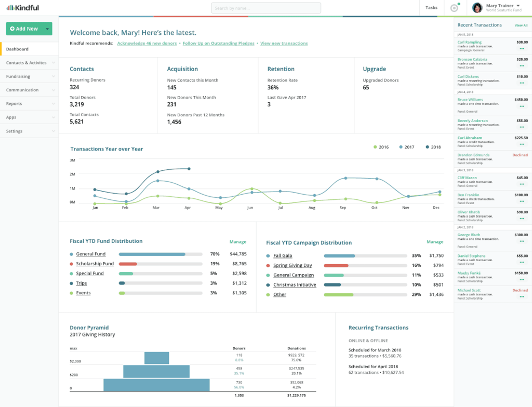Click the Kindful logo
The height and width of the screenshot is (407, 532).
23,7
